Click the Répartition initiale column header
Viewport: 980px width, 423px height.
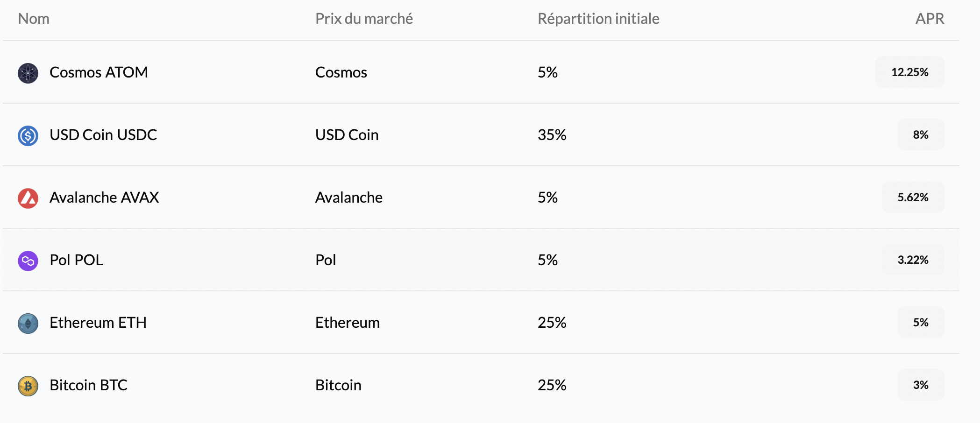tap(598, 19)
